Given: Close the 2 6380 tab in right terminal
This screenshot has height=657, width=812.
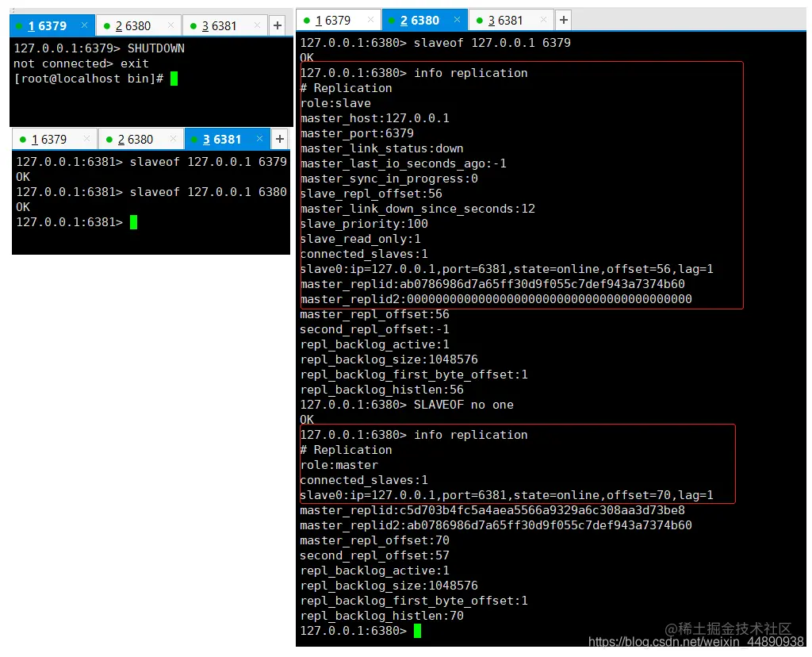Looking at the screenshot, I should [457, 19].
